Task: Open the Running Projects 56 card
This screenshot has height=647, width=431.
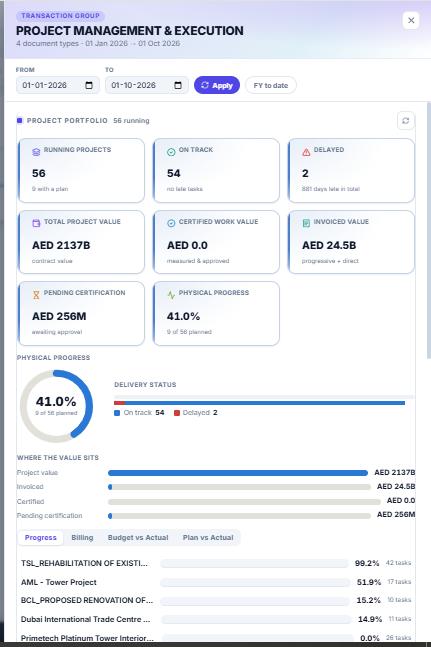Action: click(81, 170)
